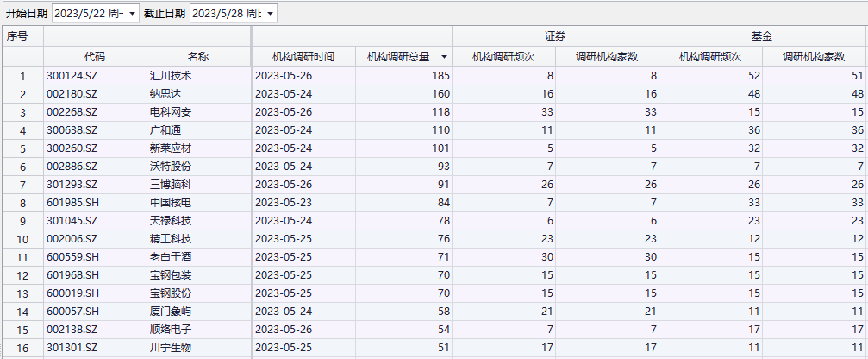Sort by the 名称 column header
The height and width of the screenshot is (359, 868).
(x=198, y=57)
